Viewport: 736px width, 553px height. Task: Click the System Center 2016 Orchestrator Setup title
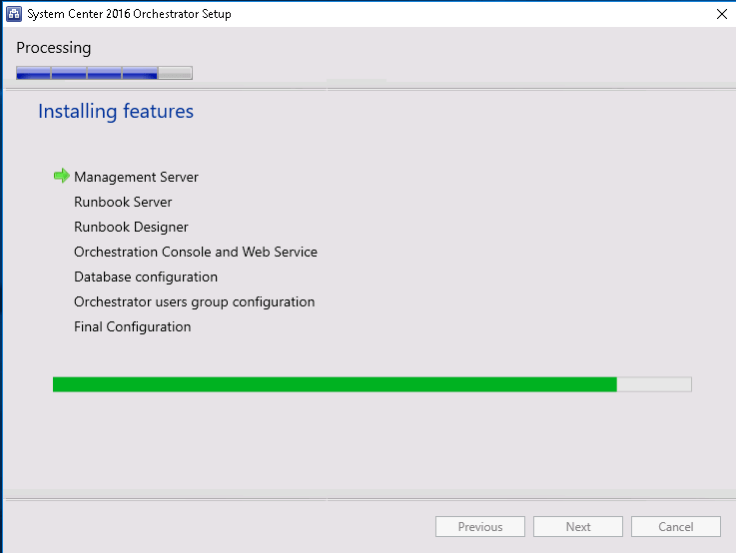pos(129,14)
